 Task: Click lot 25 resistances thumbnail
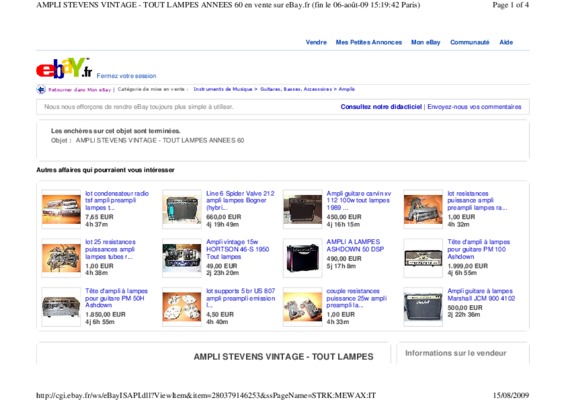point(61,258)
